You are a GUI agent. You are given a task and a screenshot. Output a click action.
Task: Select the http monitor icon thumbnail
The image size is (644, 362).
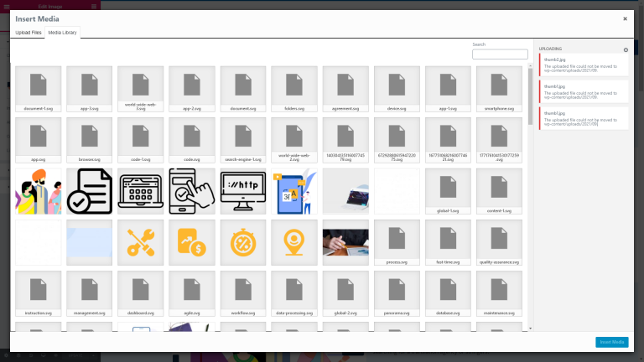pos(243,191)
